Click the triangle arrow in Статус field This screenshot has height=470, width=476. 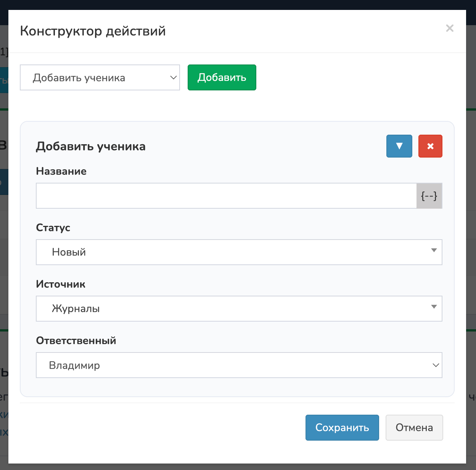434,250
